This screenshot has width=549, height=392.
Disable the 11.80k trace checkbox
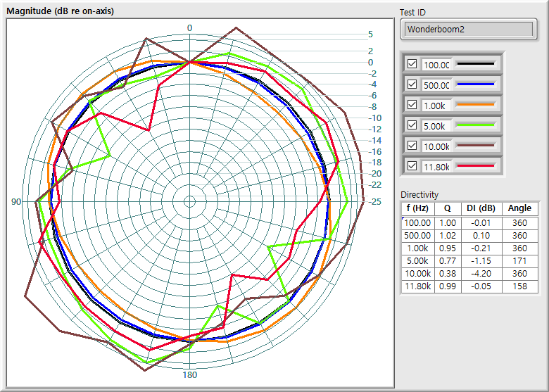tap(412, 165)
